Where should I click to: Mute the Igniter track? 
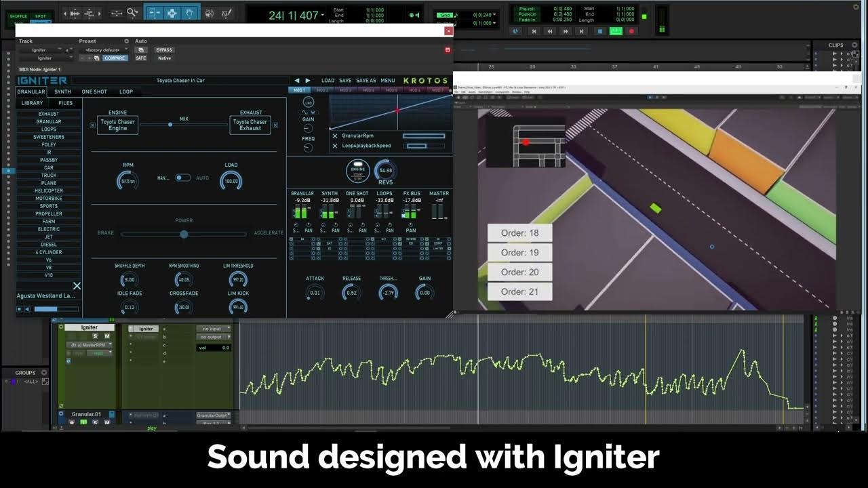coord(107,336)
